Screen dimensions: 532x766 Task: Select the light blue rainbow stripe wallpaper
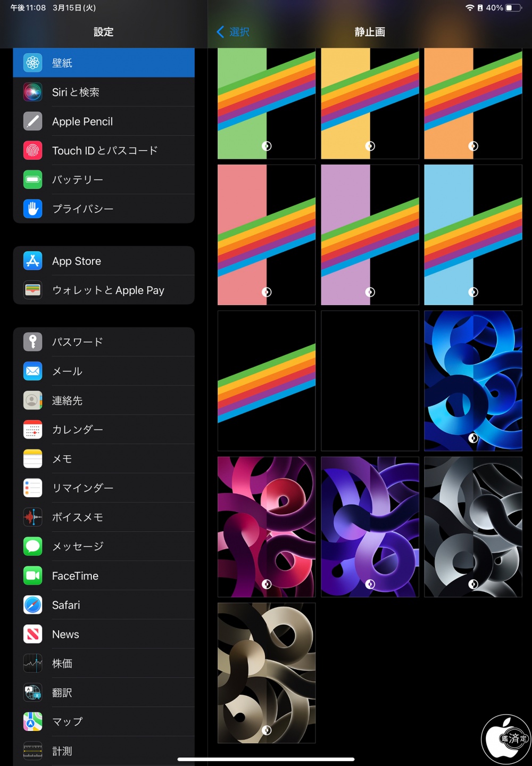[x=473, y=235]
